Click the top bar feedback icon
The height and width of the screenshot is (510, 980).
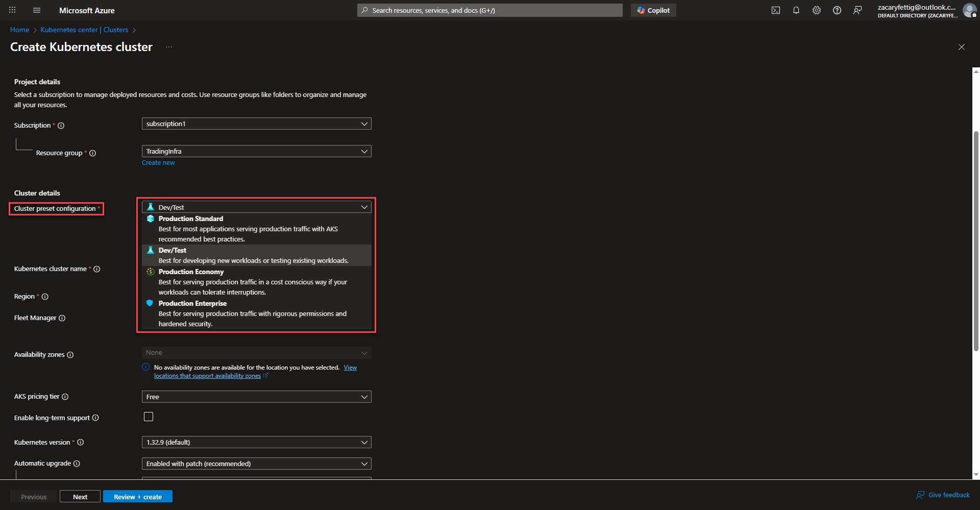(x=857, y=10)
